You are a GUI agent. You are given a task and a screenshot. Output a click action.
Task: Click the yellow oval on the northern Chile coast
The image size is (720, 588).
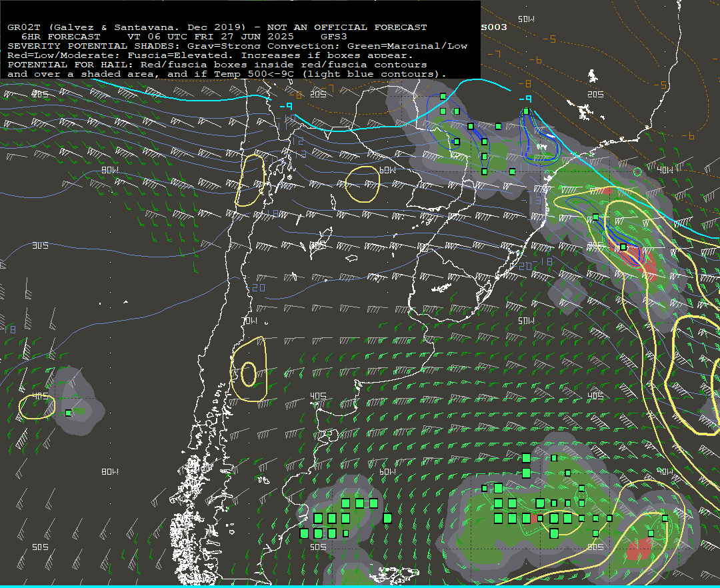tap(250, 180)
